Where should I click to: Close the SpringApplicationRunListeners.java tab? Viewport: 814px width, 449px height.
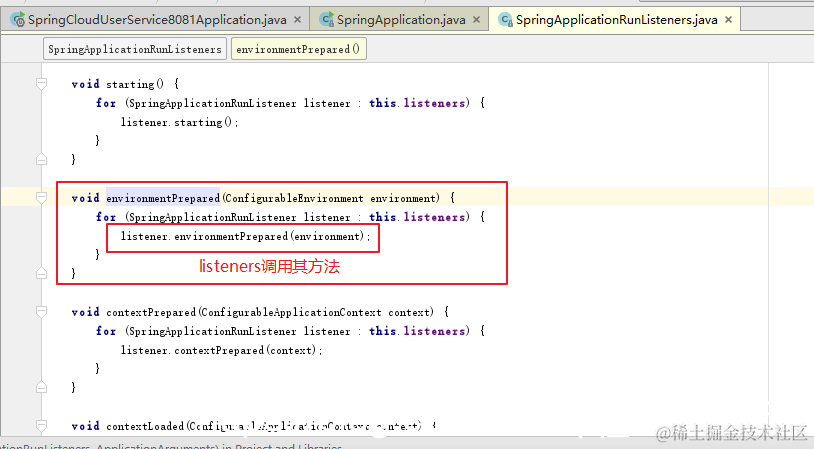[728, 20]
